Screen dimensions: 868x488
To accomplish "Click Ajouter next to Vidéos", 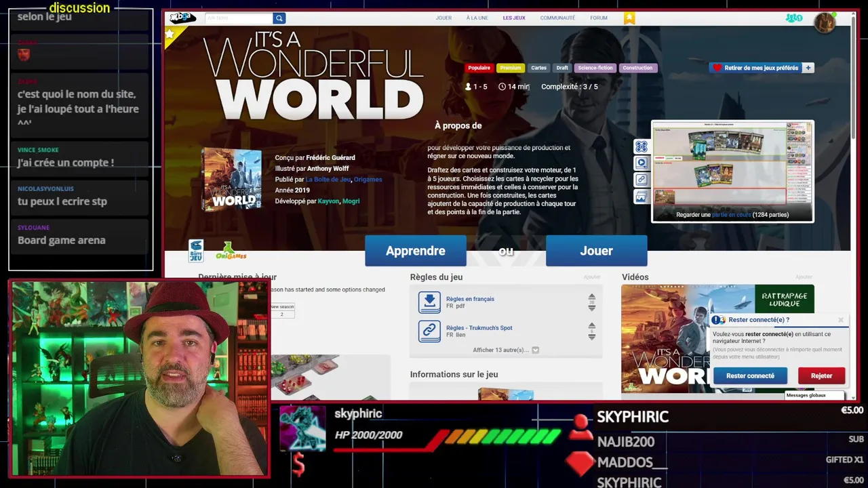I will click(804, 277).
